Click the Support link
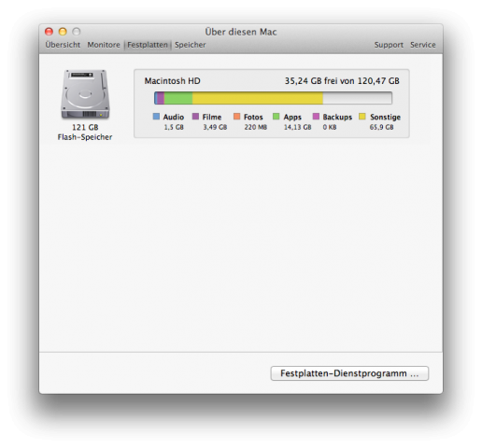The image size is (482, 448). point(389,45)
